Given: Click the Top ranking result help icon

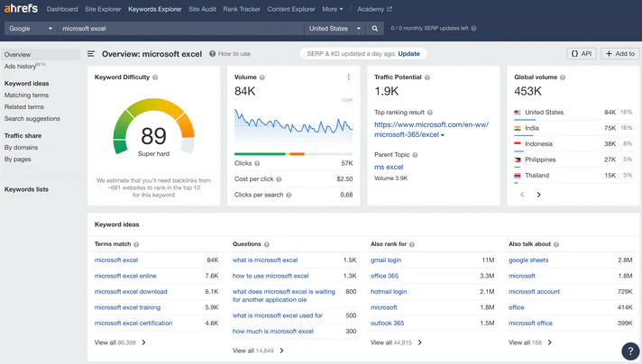Looking at the screenshot, I should pos(430,113).
